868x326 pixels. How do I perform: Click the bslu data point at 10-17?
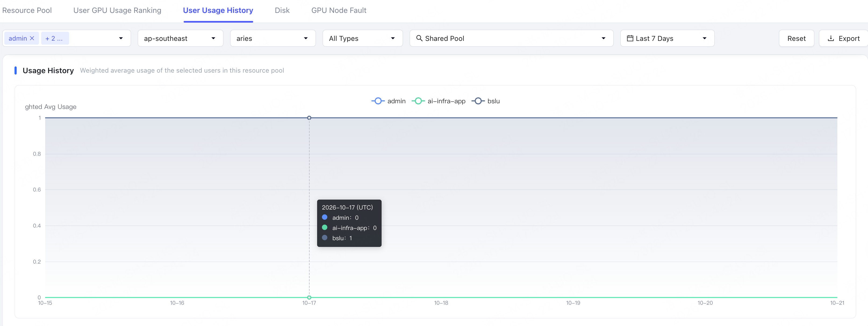[x=309, y=118]
